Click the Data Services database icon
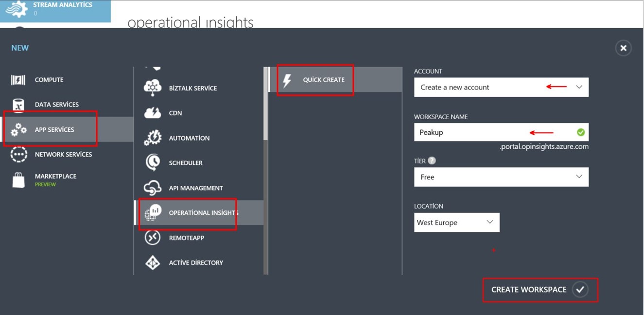Image resolution: width=644 pixels, height=315 pixels. click(18, 105)
